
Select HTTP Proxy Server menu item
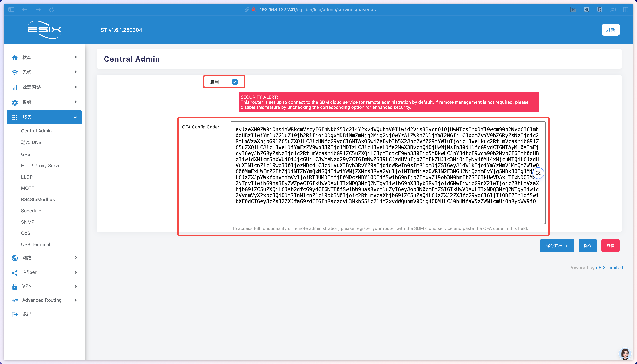[41, 165]
